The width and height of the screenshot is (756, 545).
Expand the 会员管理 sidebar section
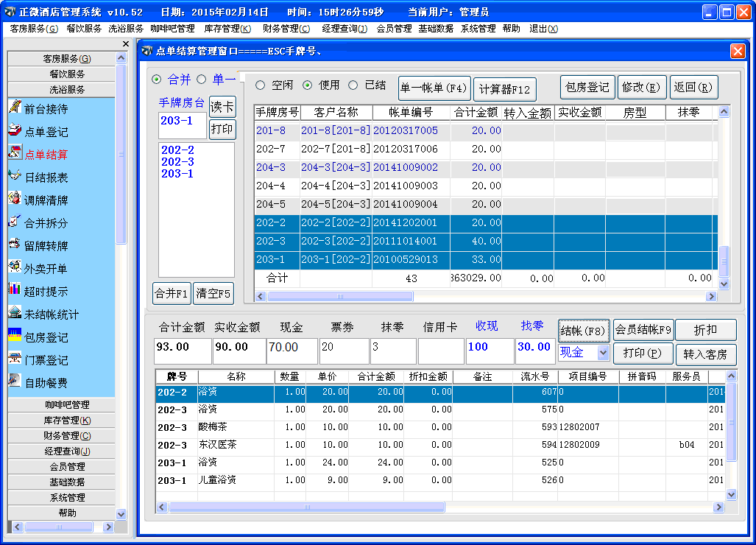point(67,466)
